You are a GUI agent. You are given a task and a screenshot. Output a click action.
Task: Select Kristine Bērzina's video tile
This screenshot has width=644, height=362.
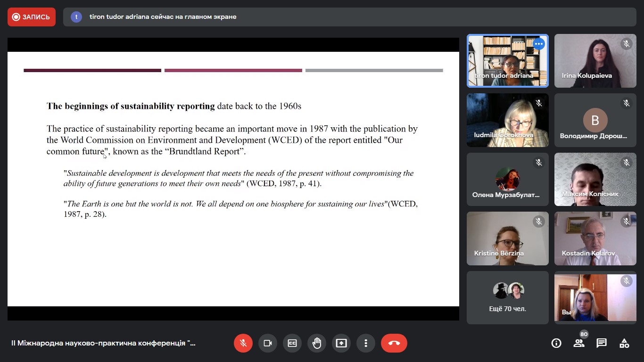point(508,239)
